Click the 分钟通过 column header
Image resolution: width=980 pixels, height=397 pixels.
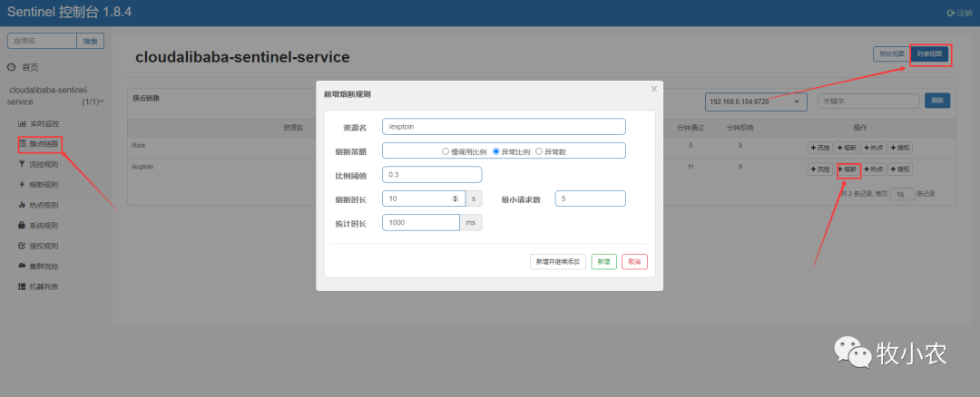tap(691, 127)
